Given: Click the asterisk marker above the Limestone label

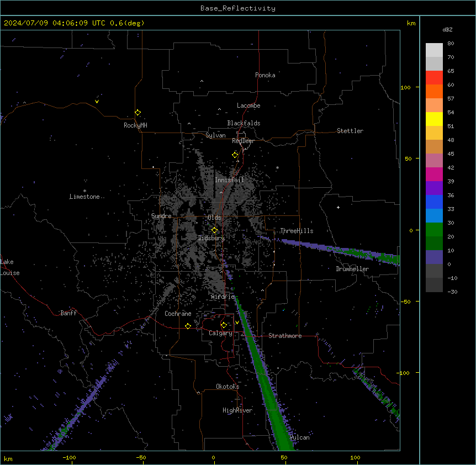Looking at the screenshot, I should [x=84, y=191].
